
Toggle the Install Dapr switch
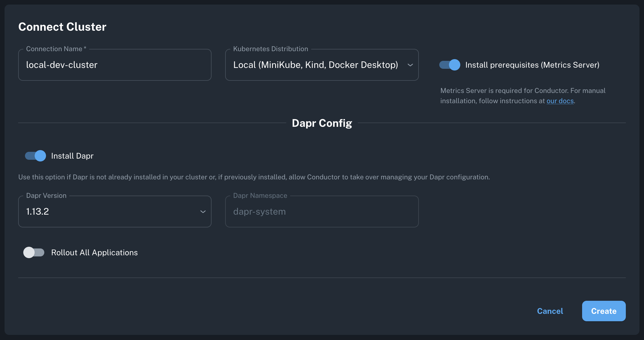click(x=35, y=156)
